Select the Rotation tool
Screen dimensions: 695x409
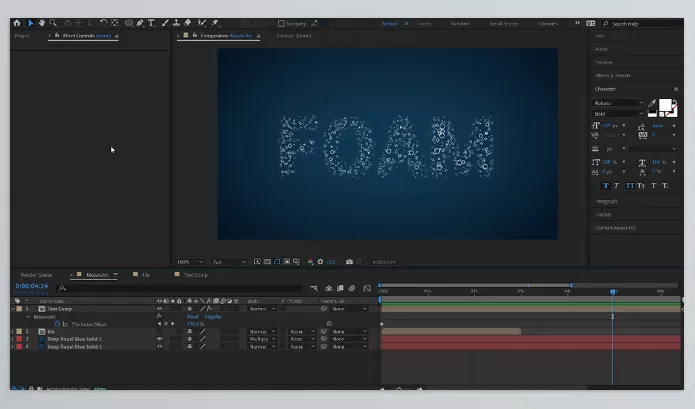point(103,23)
